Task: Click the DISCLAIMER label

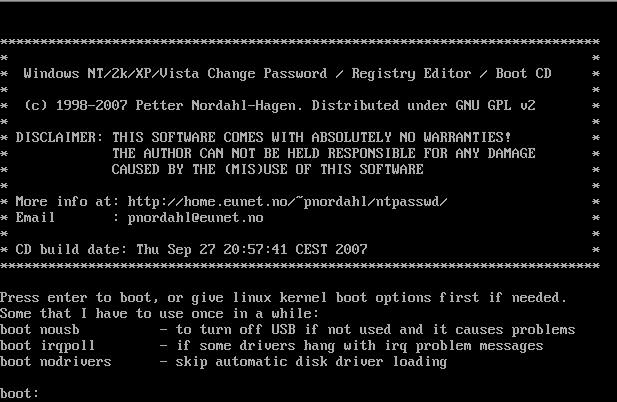Action: 59,137
